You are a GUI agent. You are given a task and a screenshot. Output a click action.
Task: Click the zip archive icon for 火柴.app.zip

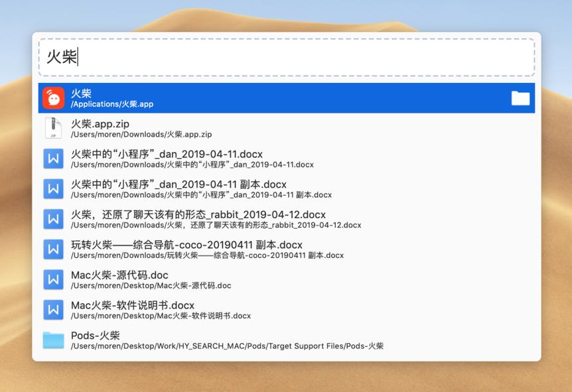click(52, 127)
